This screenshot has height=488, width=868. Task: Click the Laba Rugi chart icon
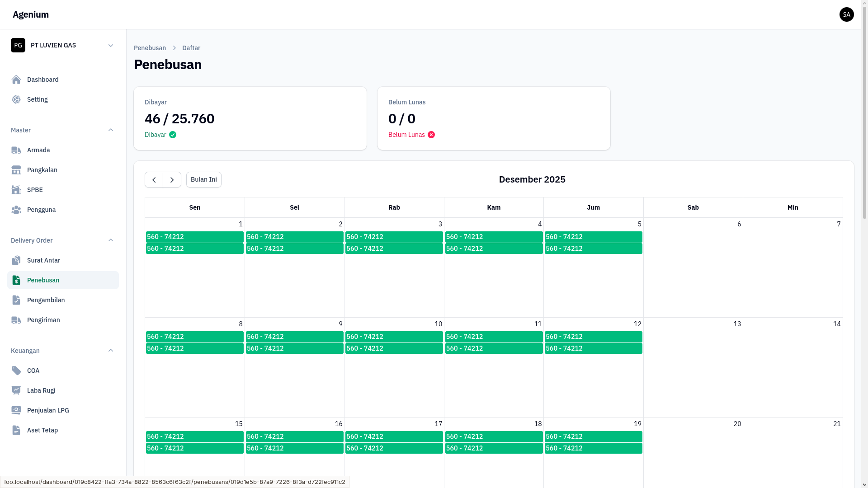pos(16,390)
